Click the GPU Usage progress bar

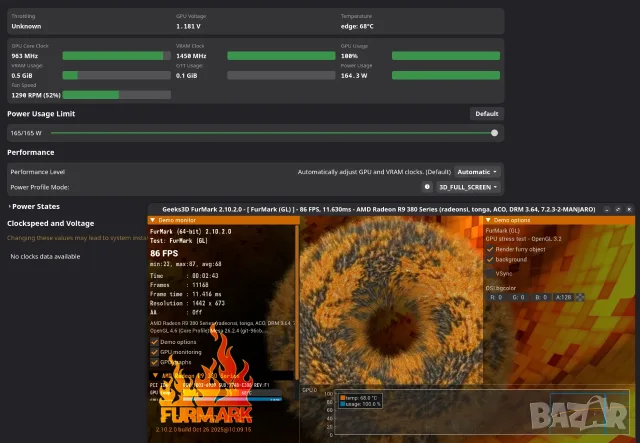tap(446, 56)
